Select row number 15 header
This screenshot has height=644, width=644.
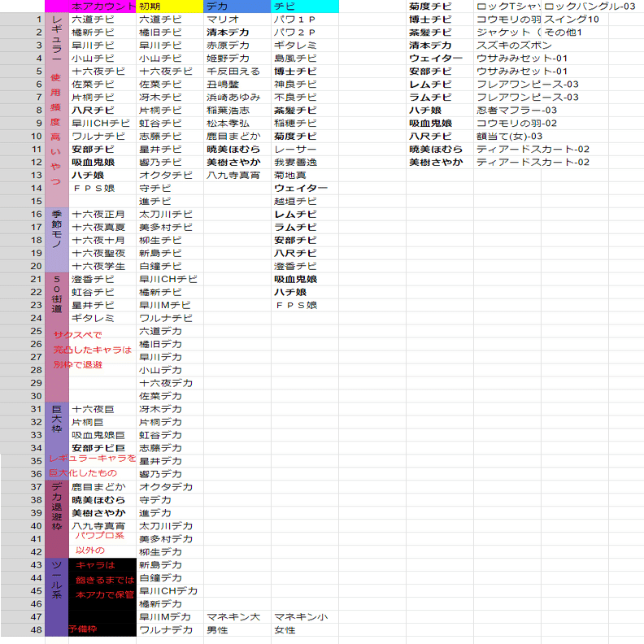(22, 202)
